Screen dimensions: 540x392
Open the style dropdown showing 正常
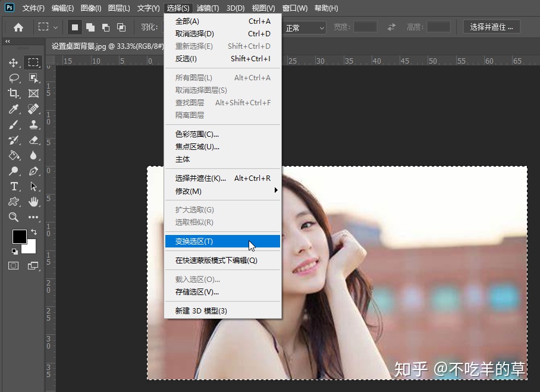pyautogui.click(x=304, y=27)
